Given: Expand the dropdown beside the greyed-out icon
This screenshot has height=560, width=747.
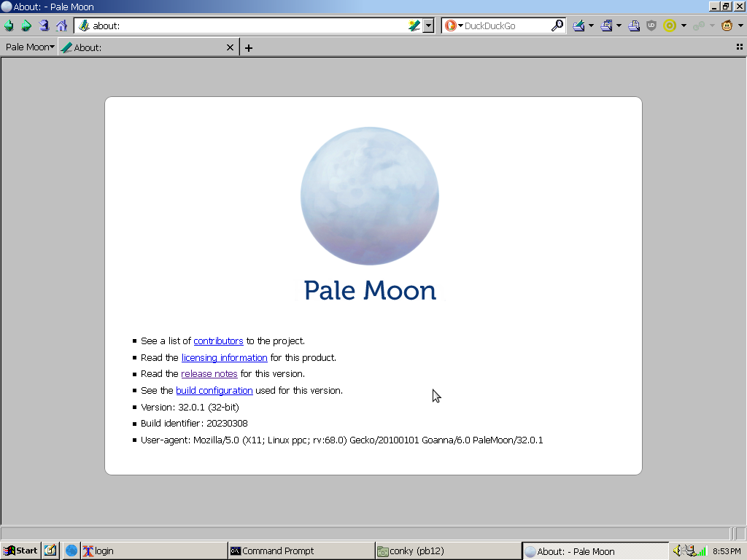Looking at the screenshot, I should coord(712,26).
